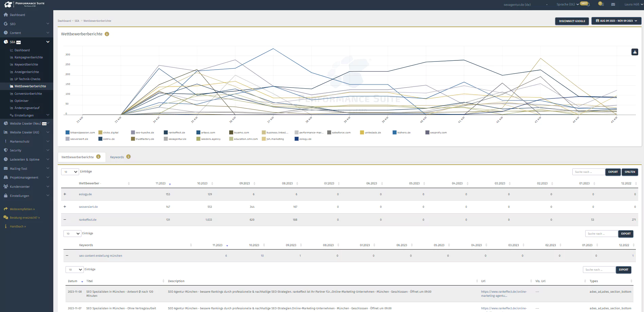Search in competitor table search field
The image size is (644, 312).
coord(588,172)
